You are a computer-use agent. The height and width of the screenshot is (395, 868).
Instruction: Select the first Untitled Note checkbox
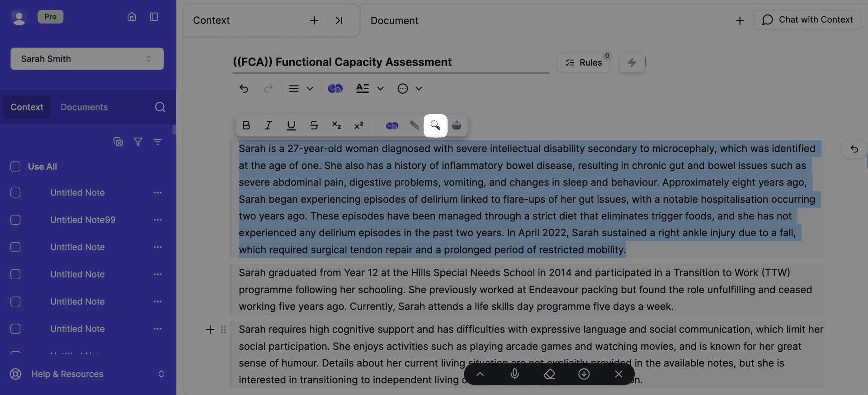15,193
